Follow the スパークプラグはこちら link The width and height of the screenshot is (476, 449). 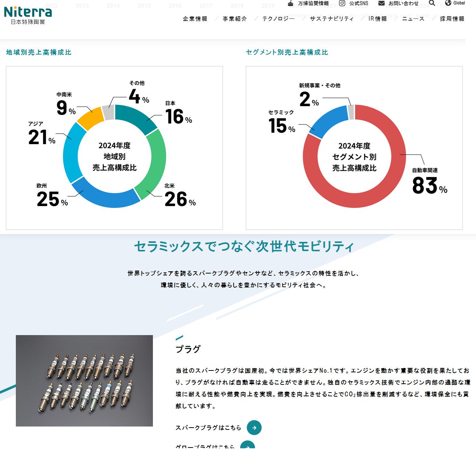click(208, 428)
